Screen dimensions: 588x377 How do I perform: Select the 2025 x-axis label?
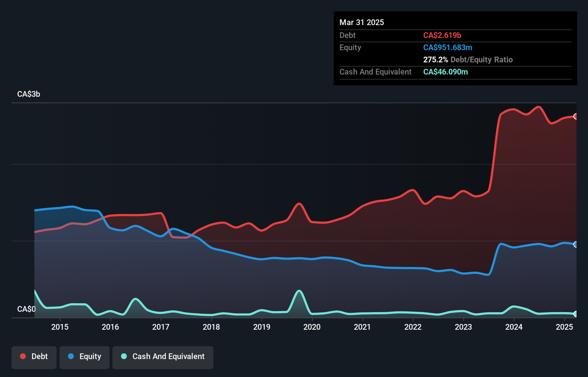(564, 327)
